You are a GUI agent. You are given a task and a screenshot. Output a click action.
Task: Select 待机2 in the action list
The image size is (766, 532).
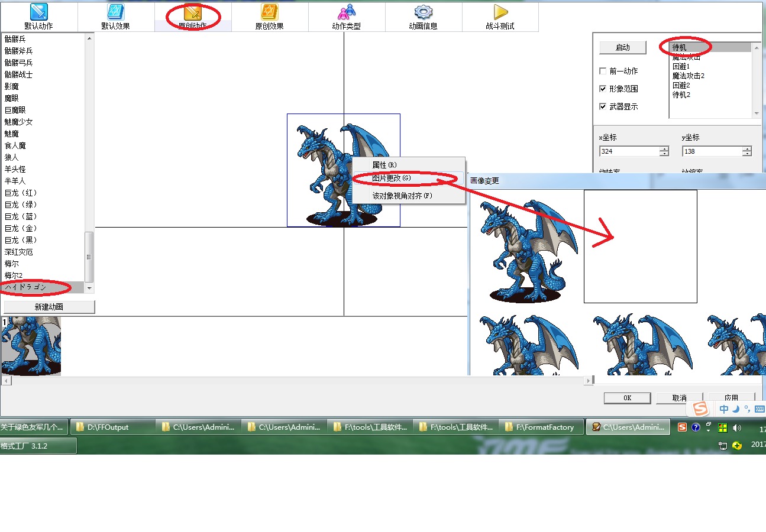point(710,95)
